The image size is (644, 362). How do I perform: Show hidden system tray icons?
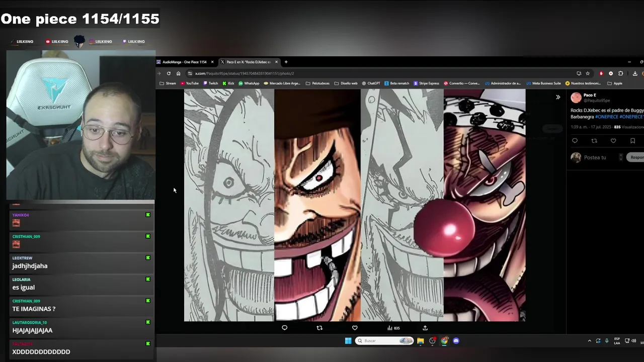coord(589,341)
